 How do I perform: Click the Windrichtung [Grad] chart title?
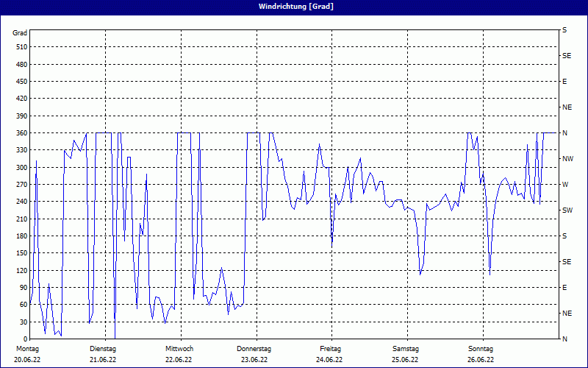coord(293,7)
